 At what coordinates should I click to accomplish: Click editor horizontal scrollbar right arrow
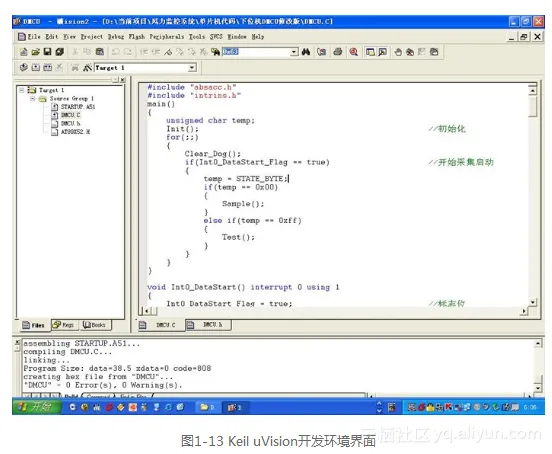point(524,311)
